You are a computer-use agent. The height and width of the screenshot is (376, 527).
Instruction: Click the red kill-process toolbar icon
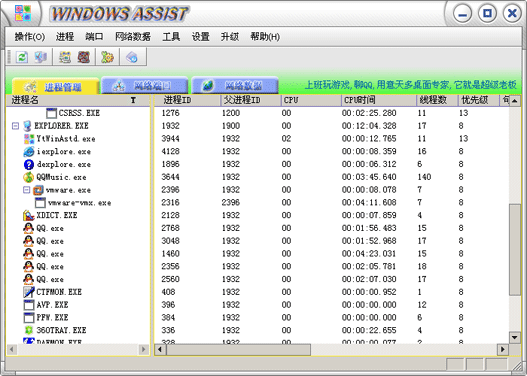click(x=84, y=57)
